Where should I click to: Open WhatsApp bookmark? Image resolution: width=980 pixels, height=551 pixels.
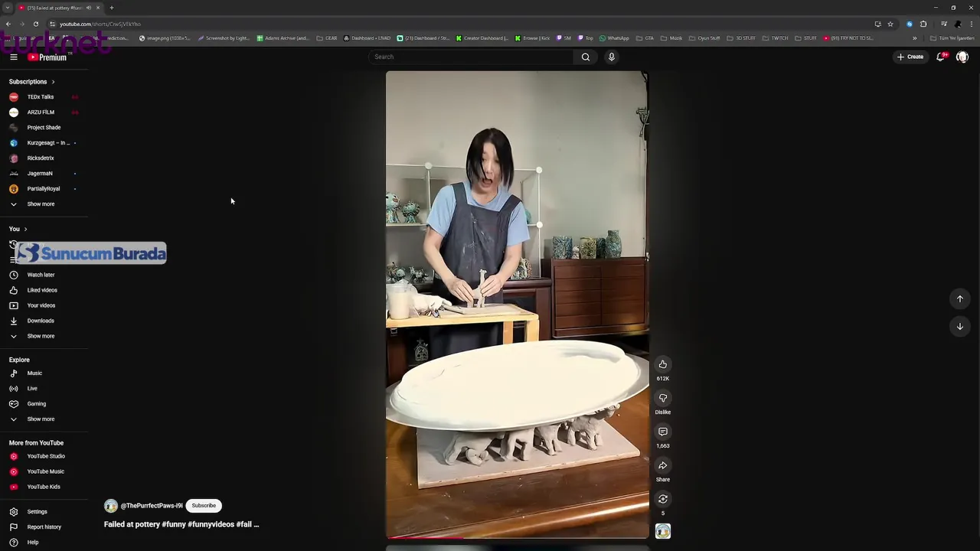coord(614,38)
